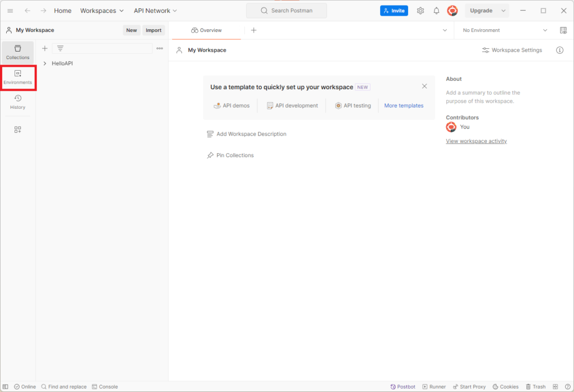Click the Online status indicator
Screen dimensions: 574x392
pyautogui.click(x=25, y=386)
